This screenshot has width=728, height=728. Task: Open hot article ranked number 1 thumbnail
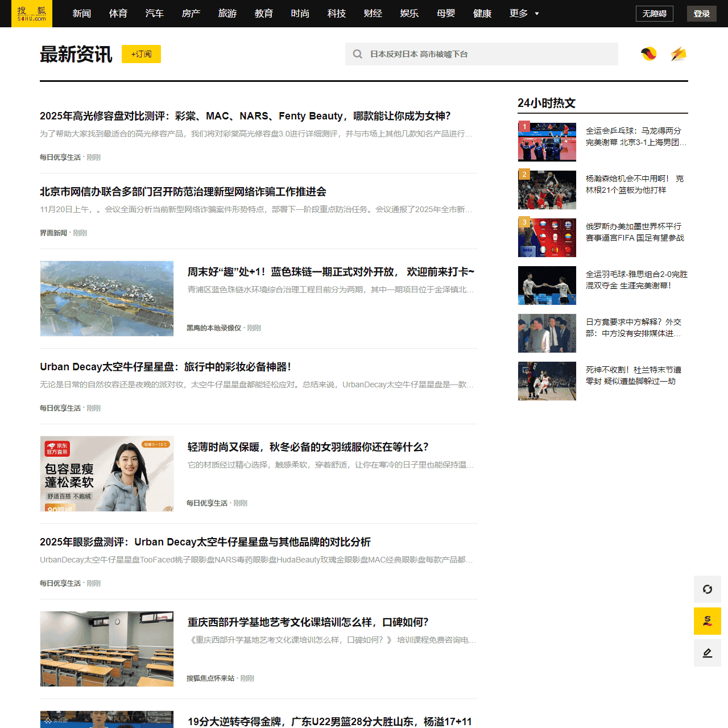pos(547,142)
